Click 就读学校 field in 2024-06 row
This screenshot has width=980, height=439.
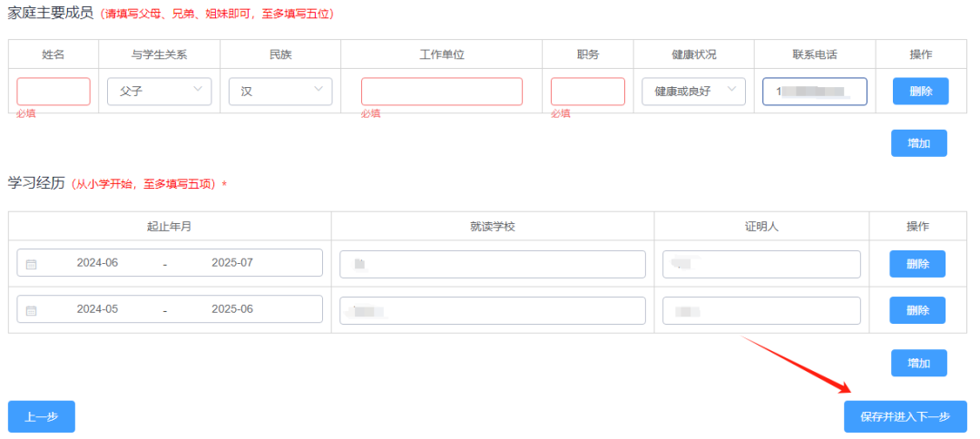[493, 264]
